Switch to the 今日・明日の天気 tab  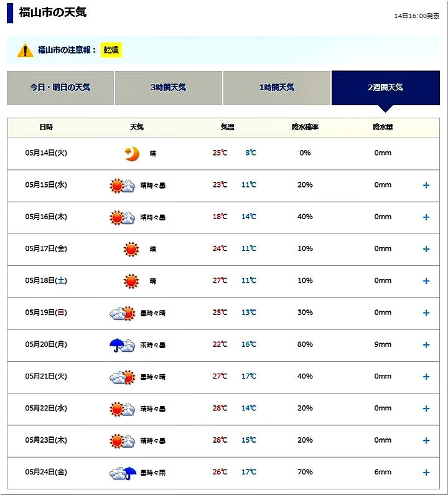point(60,88)
